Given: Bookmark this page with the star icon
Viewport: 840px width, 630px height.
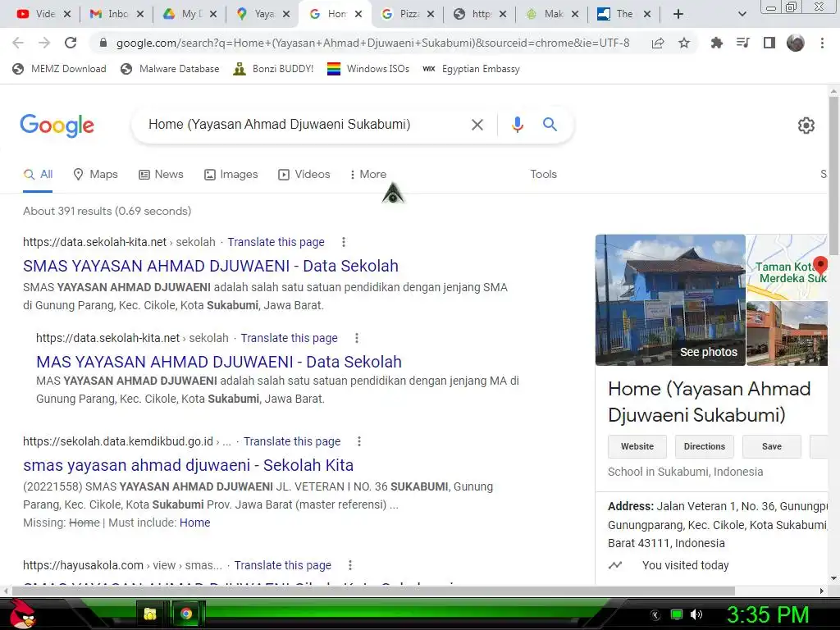Looking at the screenshot, I should point(684,43).
